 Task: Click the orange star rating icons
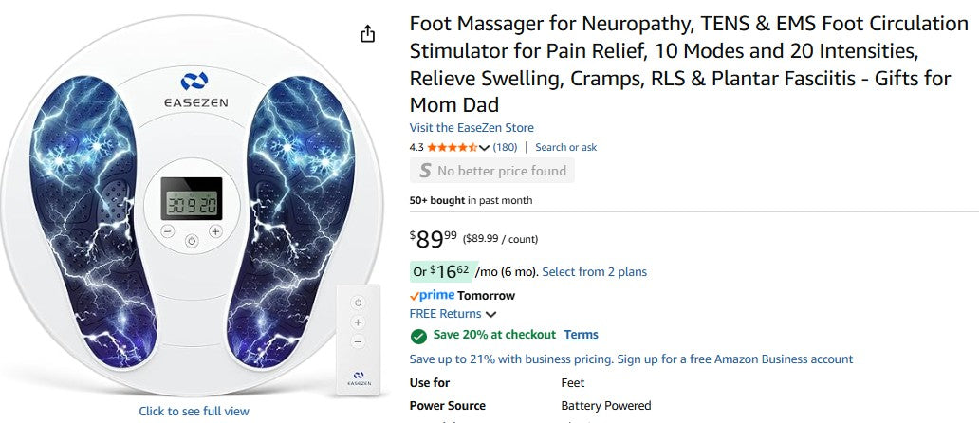452,148
